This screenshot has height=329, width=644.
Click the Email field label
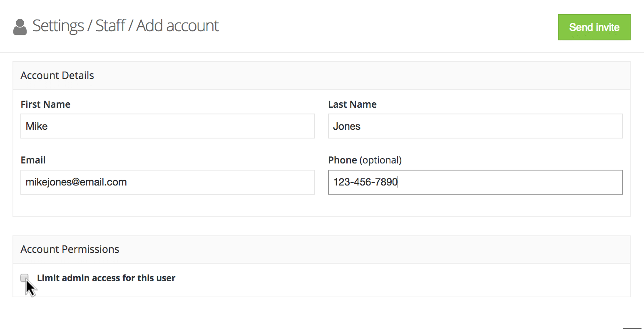pos(33,160)
